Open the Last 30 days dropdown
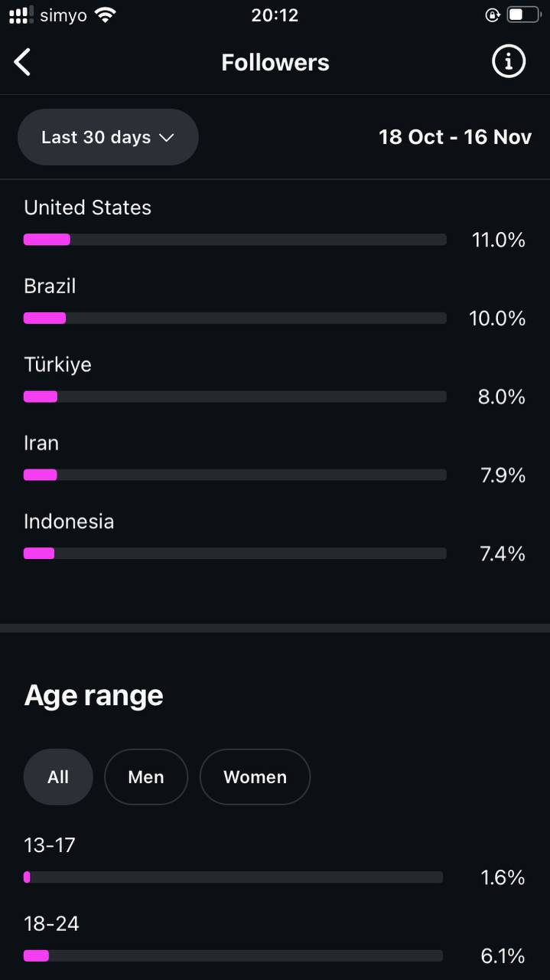 (108, 137)
